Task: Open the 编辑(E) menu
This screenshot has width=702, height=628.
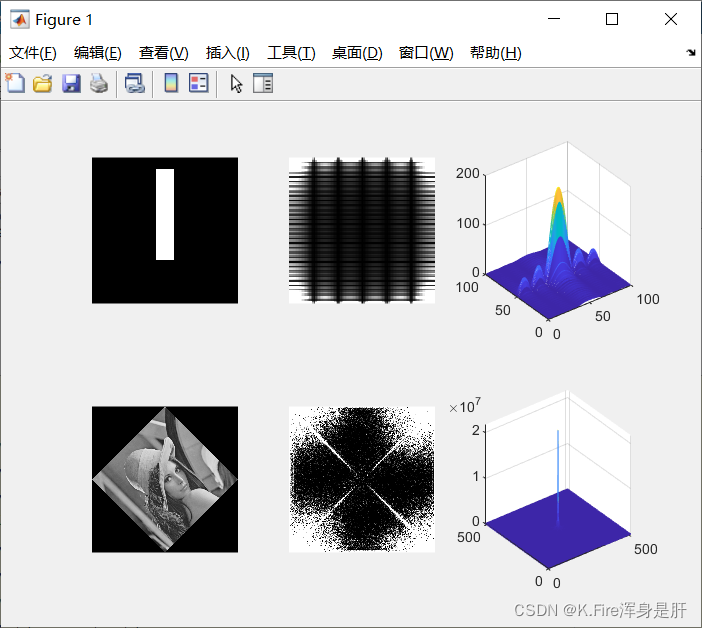Action: [98, 53]
